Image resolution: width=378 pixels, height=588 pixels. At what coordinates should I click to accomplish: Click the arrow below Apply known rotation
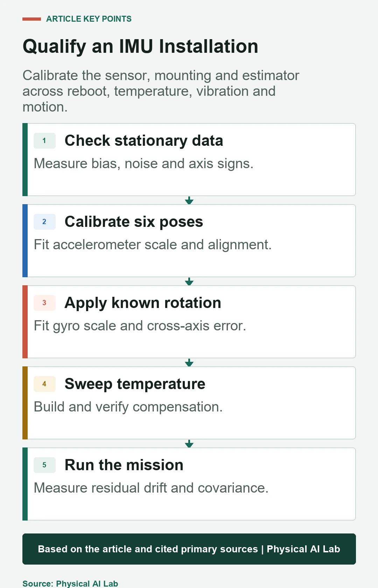point(189,363)
